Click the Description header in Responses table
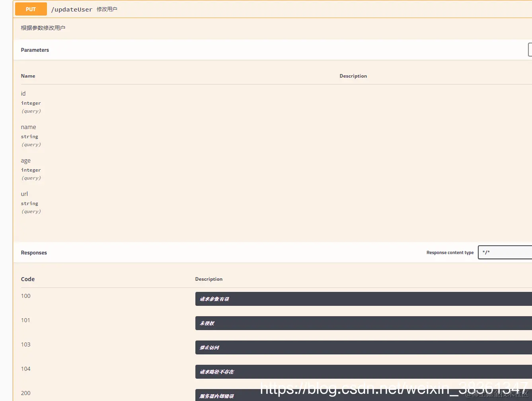The height and width of the screenshot is (401, 532). point(209,279)
